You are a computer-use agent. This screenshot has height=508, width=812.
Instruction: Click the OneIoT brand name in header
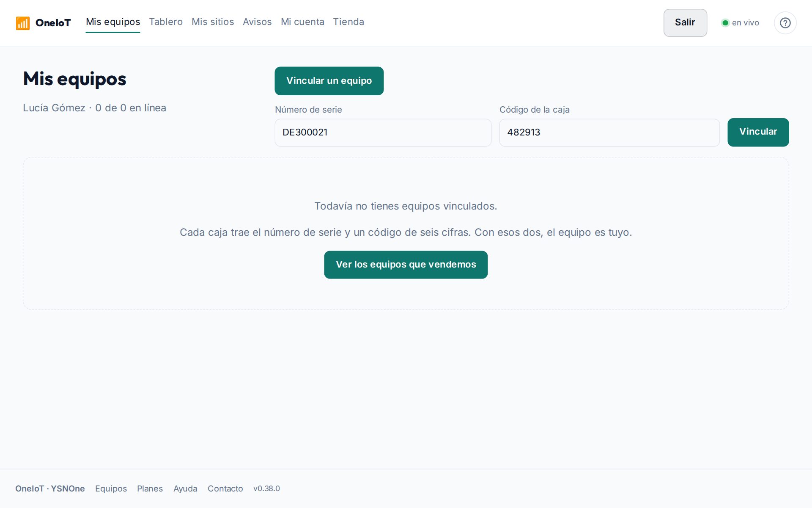53,23
